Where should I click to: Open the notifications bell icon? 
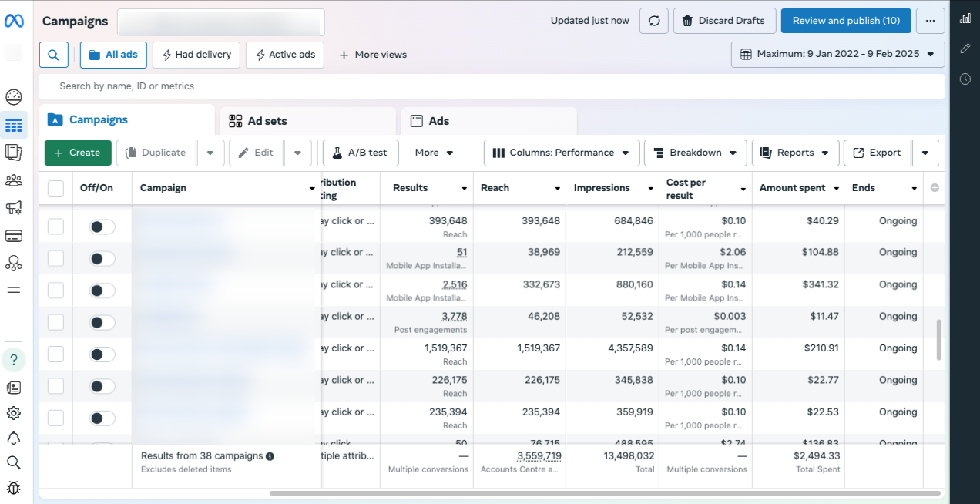click(14, 438)
